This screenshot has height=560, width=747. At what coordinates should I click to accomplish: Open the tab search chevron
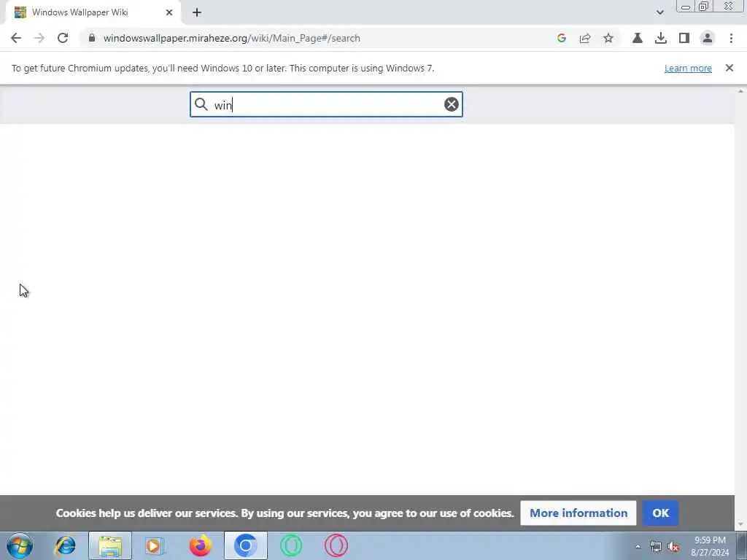(659, 12)
